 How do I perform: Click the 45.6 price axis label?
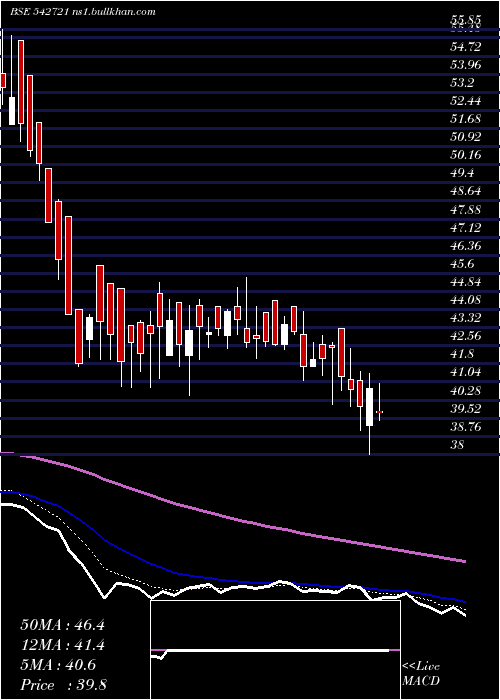coord(462,264)
